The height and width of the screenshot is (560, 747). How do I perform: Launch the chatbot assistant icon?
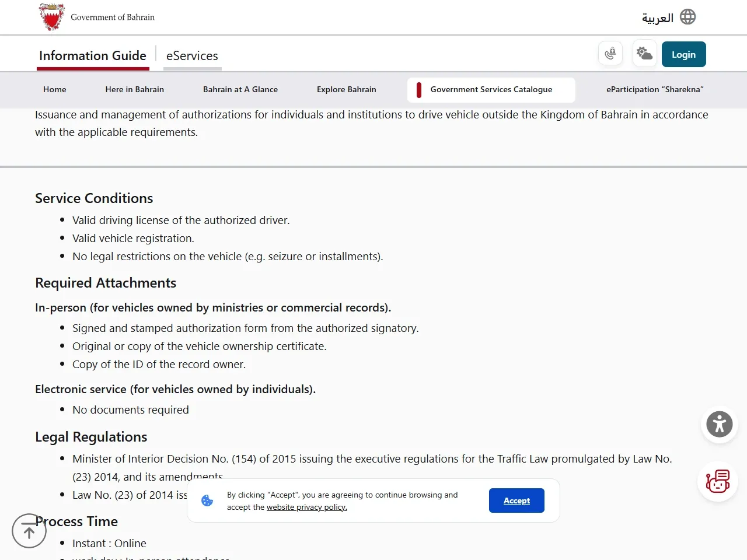718,481
